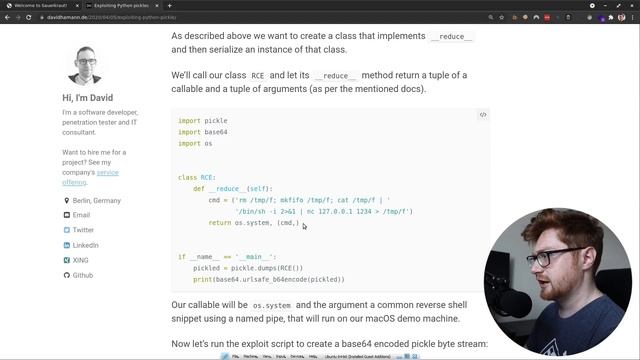Open VirtualBox Help menu at bottom
Image resolution: width=640 pixels, height=360 pixels.
point(313,357)
